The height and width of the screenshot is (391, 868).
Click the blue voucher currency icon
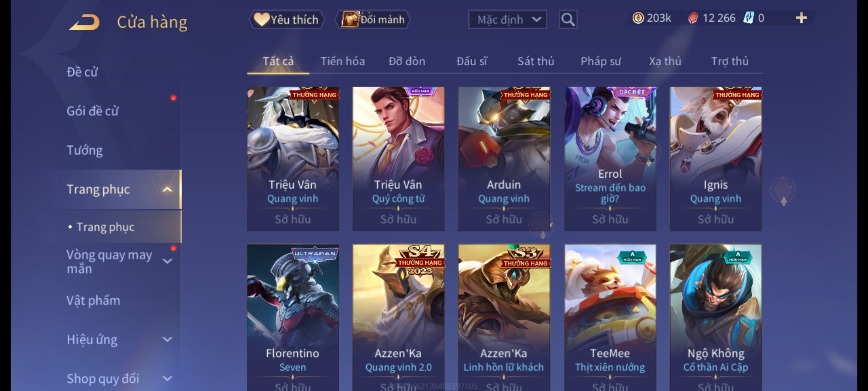748,18
